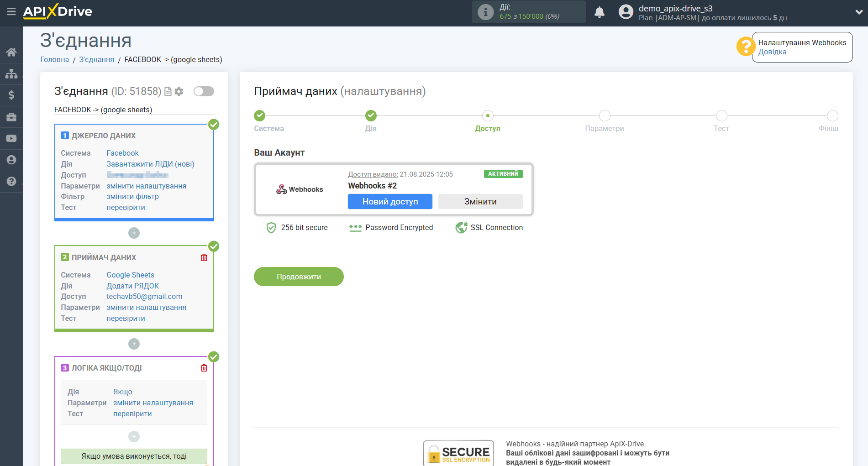Viewport: 868px width, 466px height.
Task: Go to Головна breadcrumb
Action: pyautogui.click(x=55, y=60)
